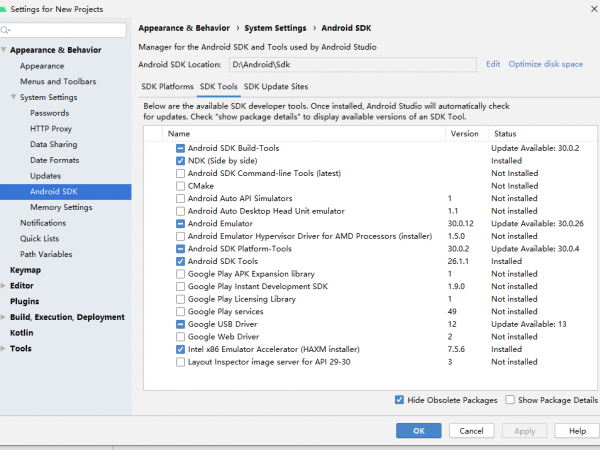Click the Edit link for SDK location

493,64
